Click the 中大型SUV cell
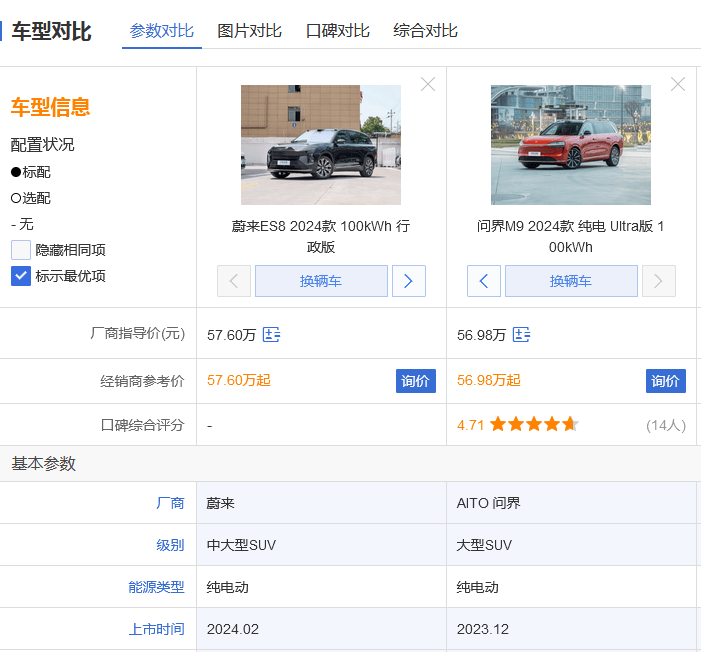Screen dimensions: 701x652 [x=321, y=545]
